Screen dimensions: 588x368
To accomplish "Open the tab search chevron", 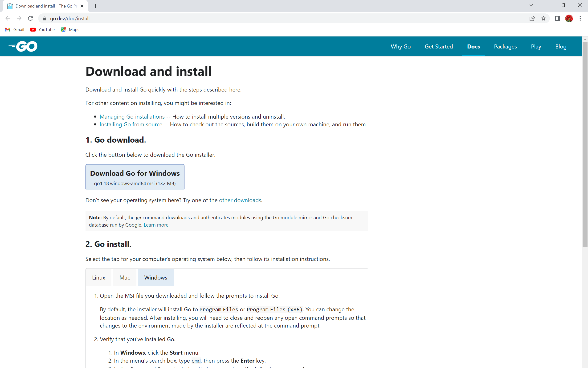I will coord(531,5).
